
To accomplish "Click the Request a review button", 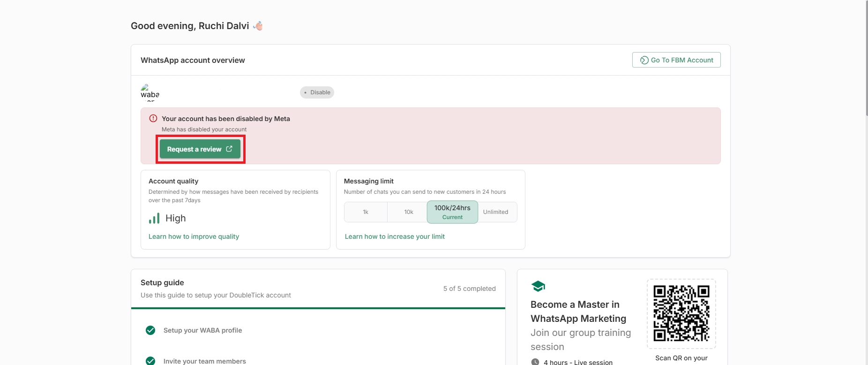I will [200, 149].
